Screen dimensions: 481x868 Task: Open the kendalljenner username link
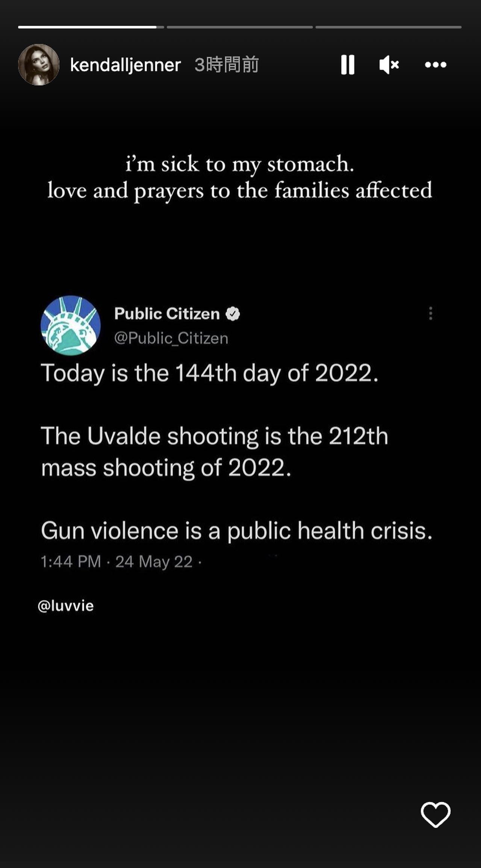pos(126,65)
